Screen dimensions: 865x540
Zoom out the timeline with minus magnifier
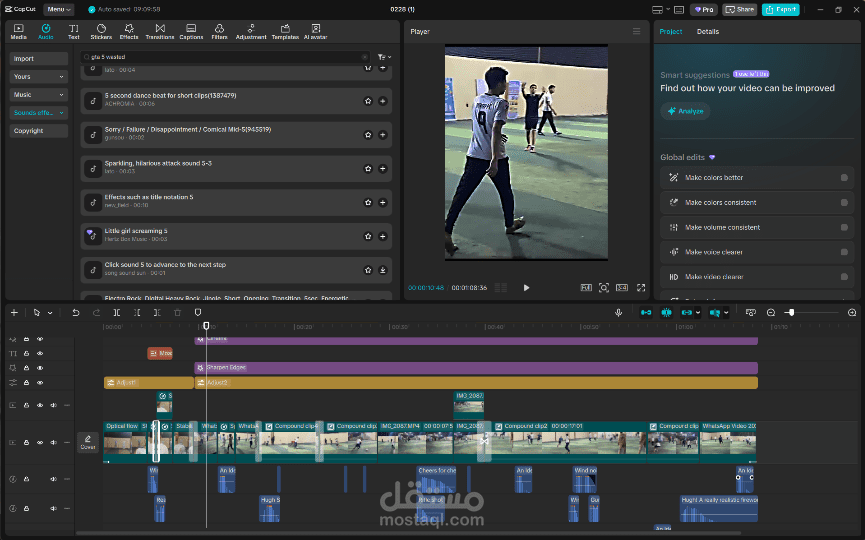pyautogui.click(x=771, y=313)
